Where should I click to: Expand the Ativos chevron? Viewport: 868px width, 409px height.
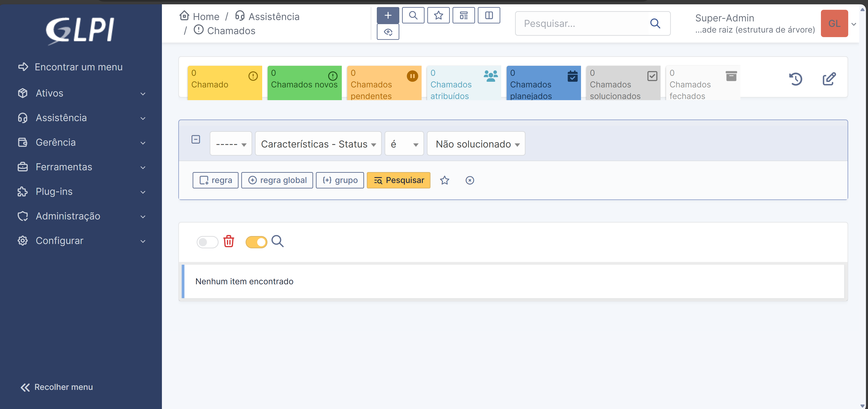(x=143, y=94)
